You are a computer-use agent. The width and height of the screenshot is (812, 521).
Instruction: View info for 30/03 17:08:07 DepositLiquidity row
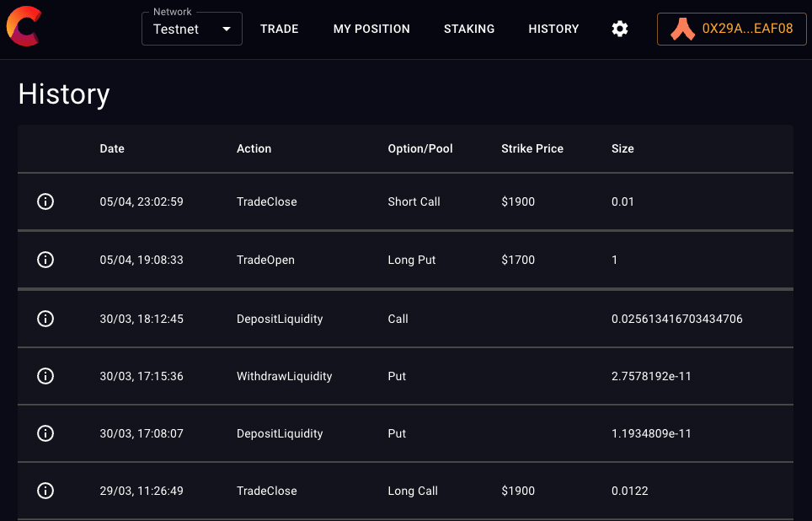[45, 433]
